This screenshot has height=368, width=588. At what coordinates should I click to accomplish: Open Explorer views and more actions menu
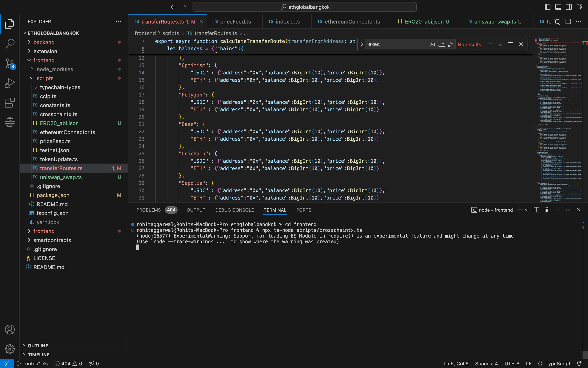click(x=118, y=21)
